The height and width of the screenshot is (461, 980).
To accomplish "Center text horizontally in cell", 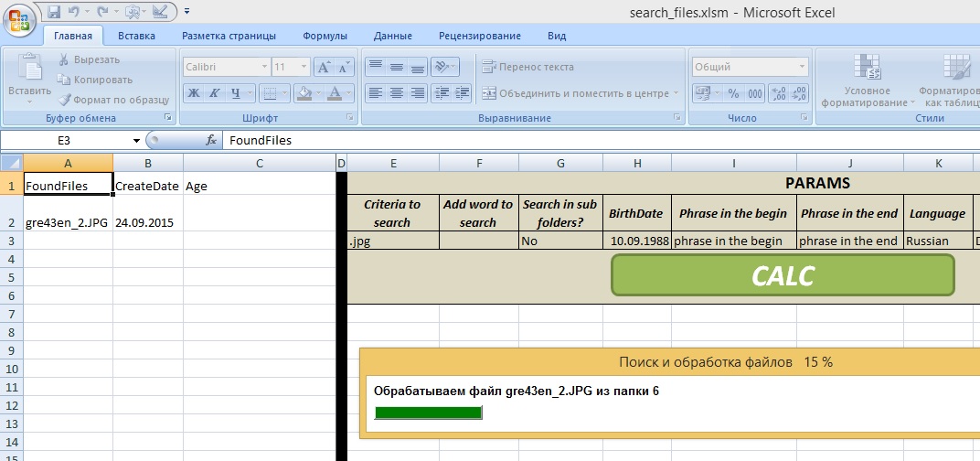I will [396, 92].
